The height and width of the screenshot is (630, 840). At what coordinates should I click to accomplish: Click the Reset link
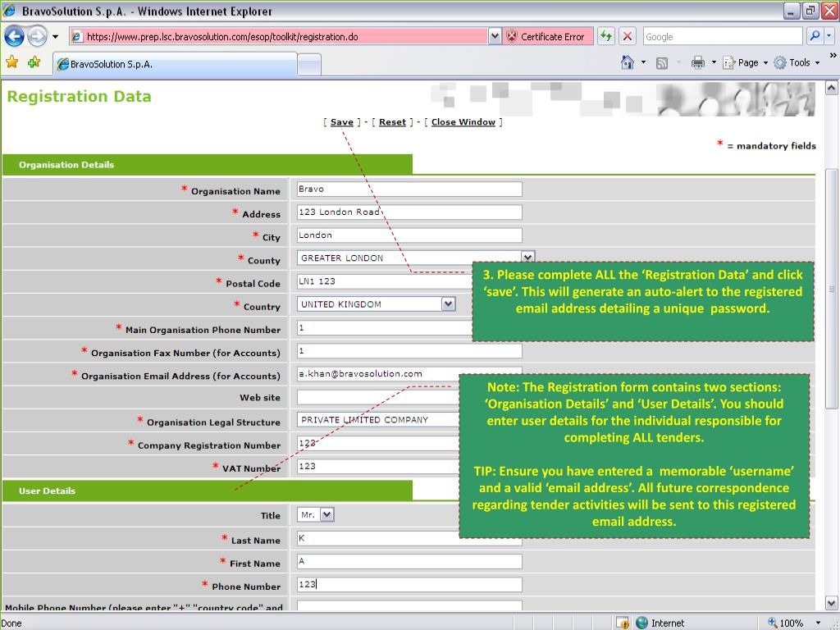[x=392, y=122]
